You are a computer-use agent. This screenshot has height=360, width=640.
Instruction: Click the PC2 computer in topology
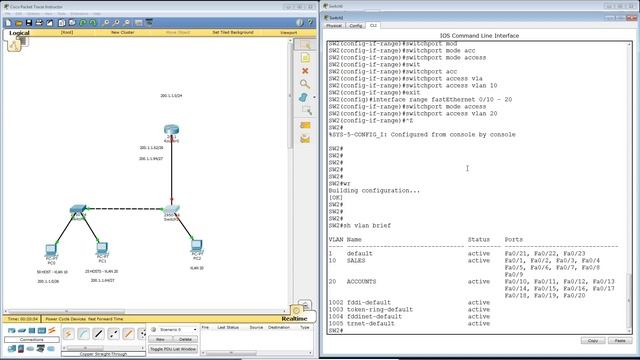coord(197,246)
